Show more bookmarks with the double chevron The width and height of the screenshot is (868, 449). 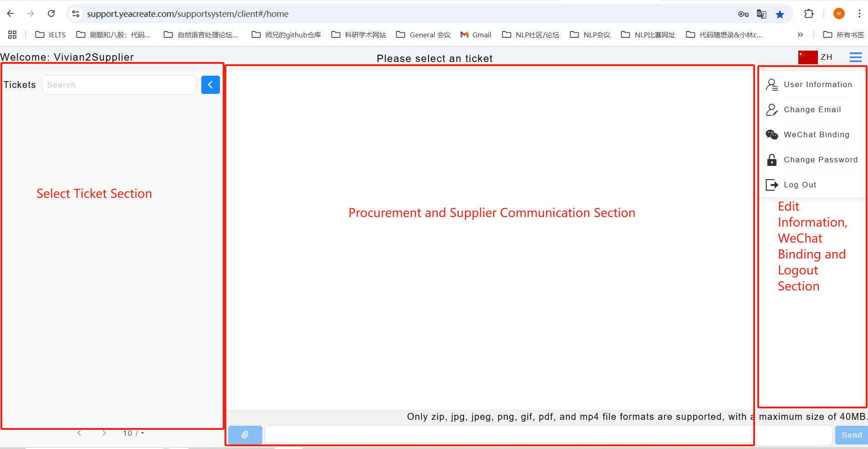[800, 35]
